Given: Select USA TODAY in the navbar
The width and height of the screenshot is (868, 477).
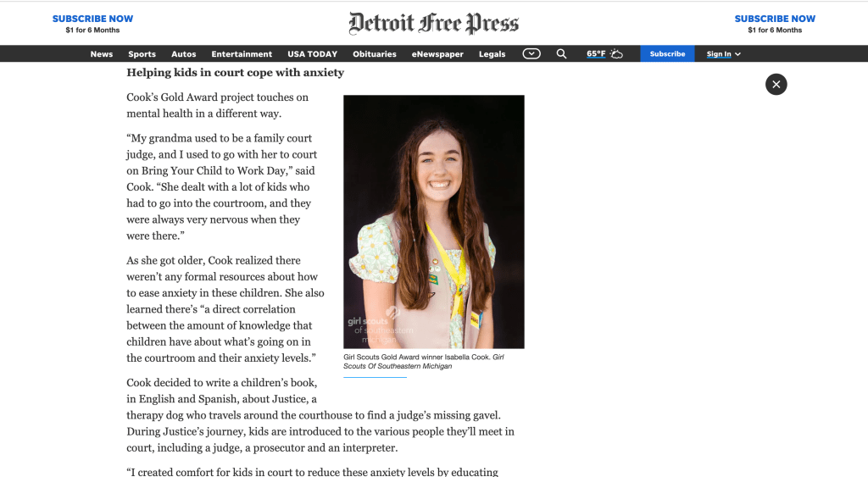Looking at the screenshot, I should [312, 53].
